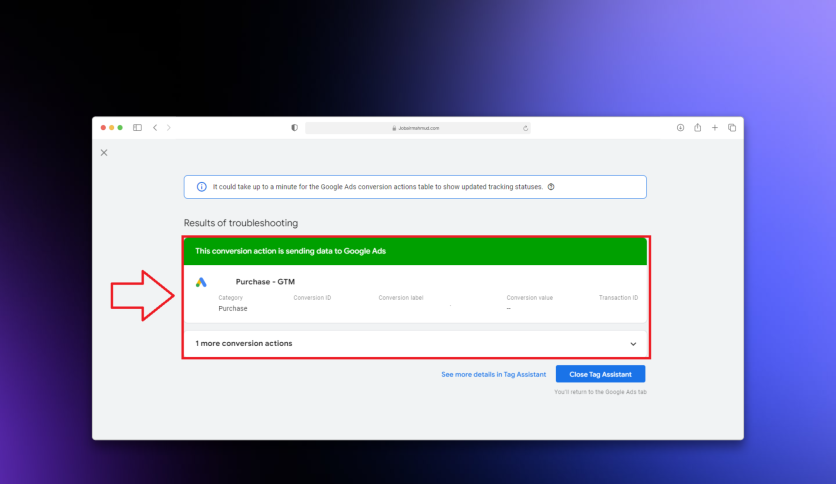The height and width of the screenshot is (484, 836).
Task: Click the Purchase category value
Action: tap(232, 309)
